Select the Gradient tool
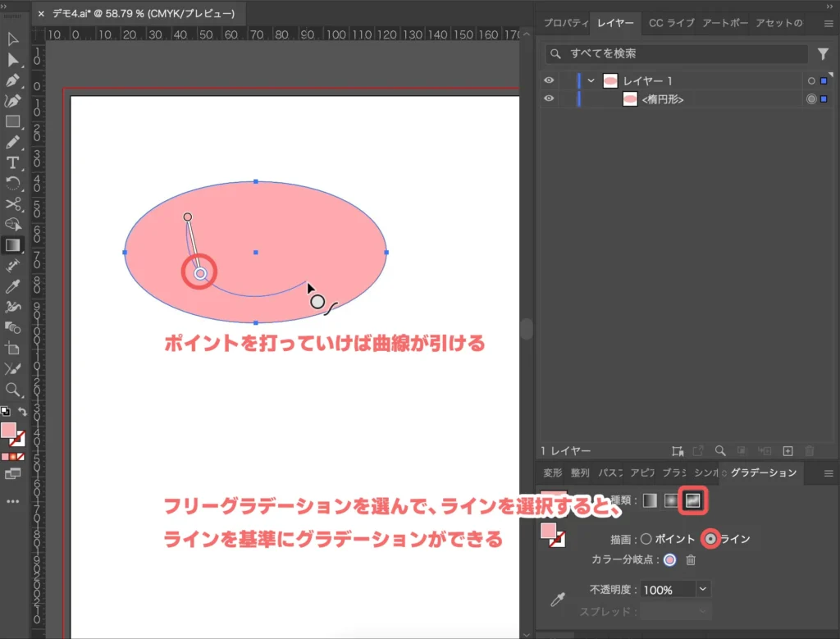This screenshot has height=639, width=840. (x=12, y=244)
